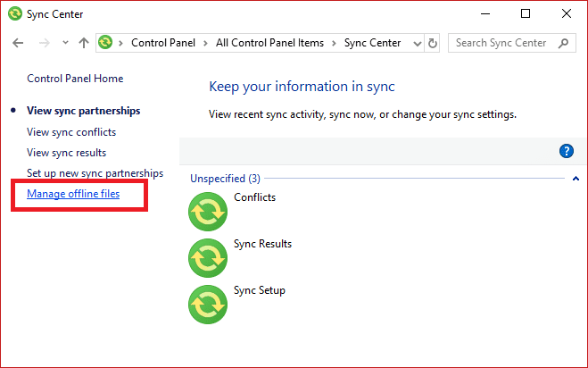Image resolution: width=588 pixels, height=368 pixels.
Task: Click the Search Sync Center field
Action: [502, 43]
